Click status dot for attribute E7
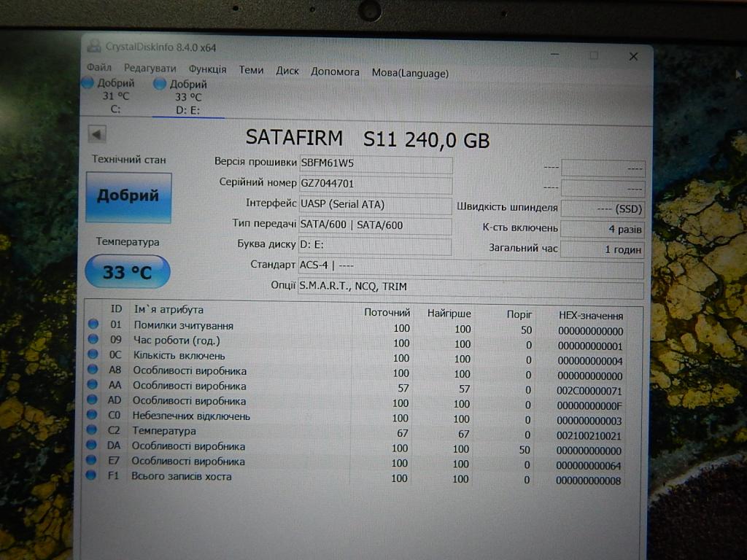 (91, 460)
